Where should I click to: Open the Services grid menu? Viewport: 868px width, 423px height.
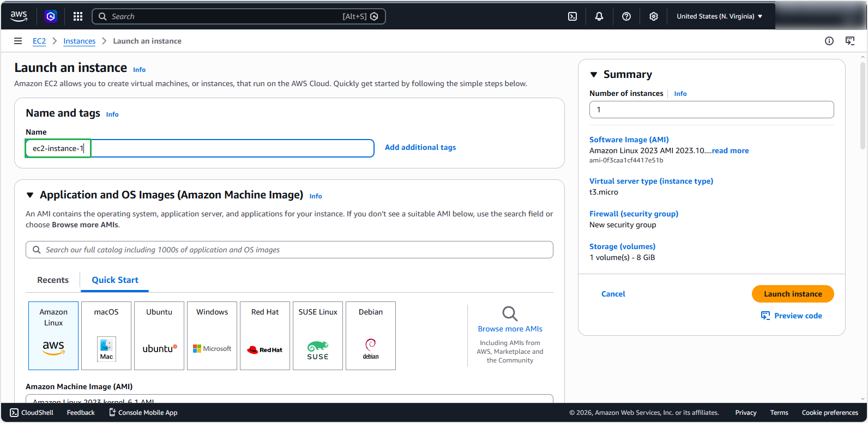[78, 16]
